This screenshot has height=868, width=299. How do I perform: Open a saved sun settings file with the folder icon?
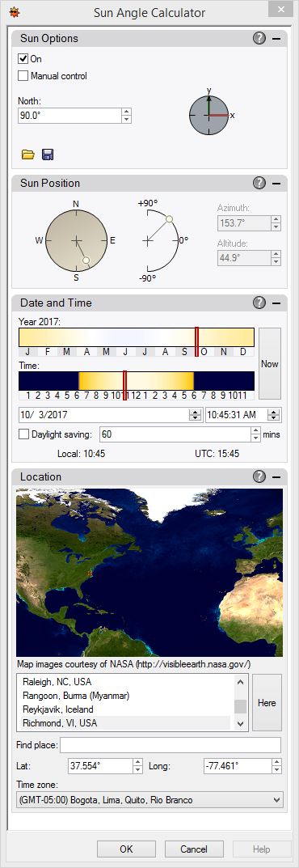point(27,155)
